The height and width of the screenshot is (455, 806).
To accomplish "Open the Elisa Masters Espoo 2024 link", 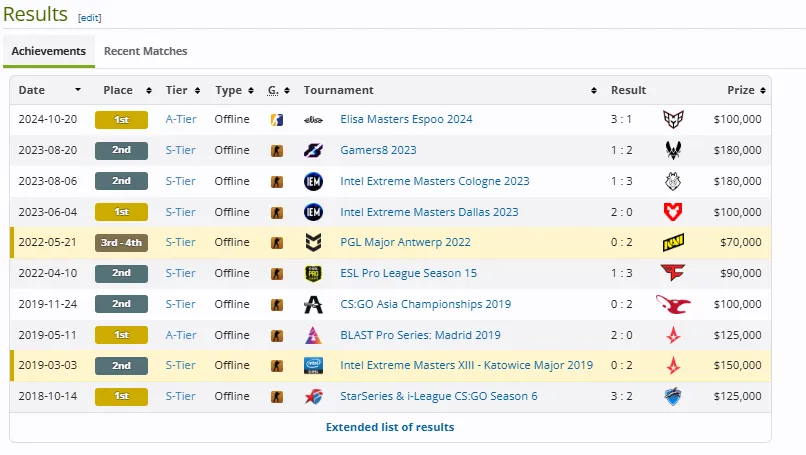I will click(x=406, y=119).
